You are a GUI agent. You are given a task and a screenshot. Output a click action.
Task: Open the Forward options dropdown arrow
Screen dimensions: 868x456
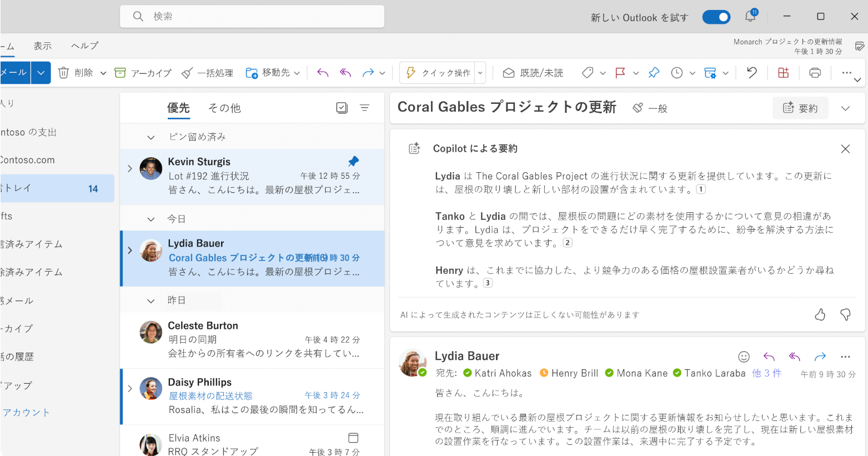[383, 73]
